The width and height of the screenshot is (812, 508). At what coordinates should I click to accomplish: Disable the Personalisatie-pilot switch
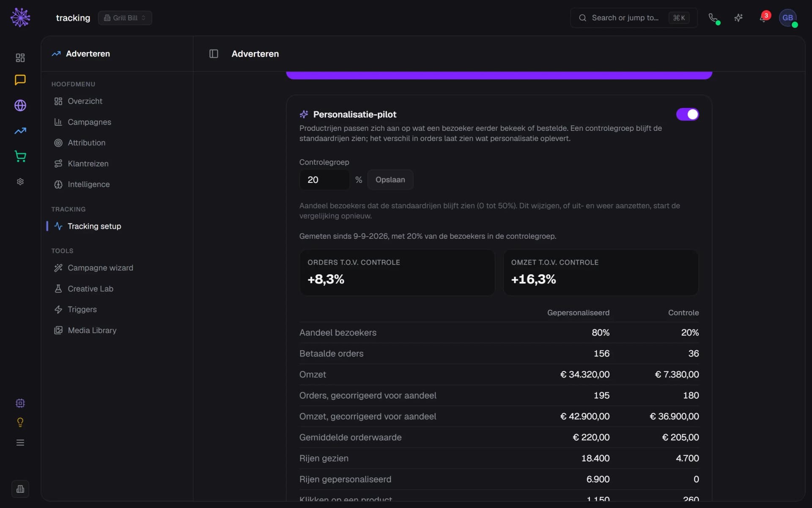tap(687, 114)
